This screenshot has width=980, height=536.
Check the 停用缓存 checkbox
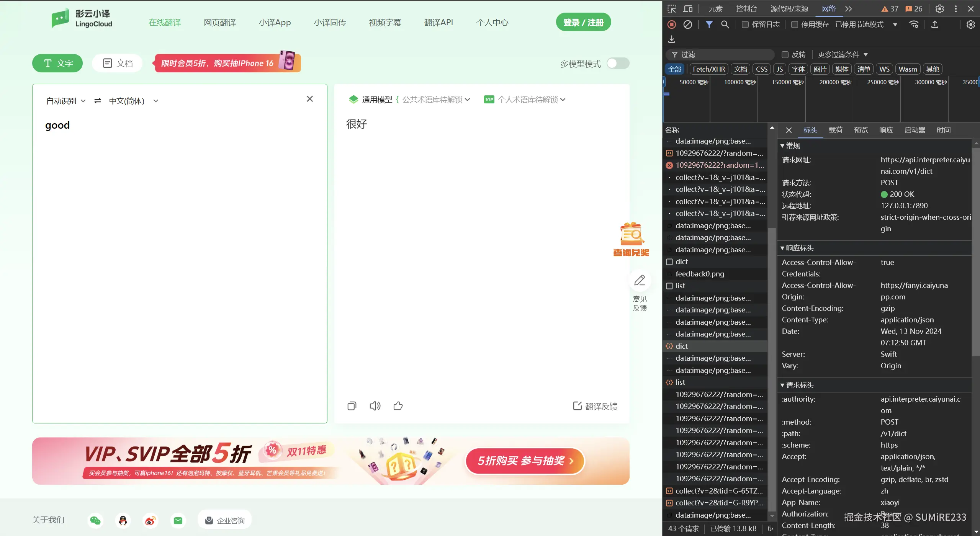click(795, 25)
